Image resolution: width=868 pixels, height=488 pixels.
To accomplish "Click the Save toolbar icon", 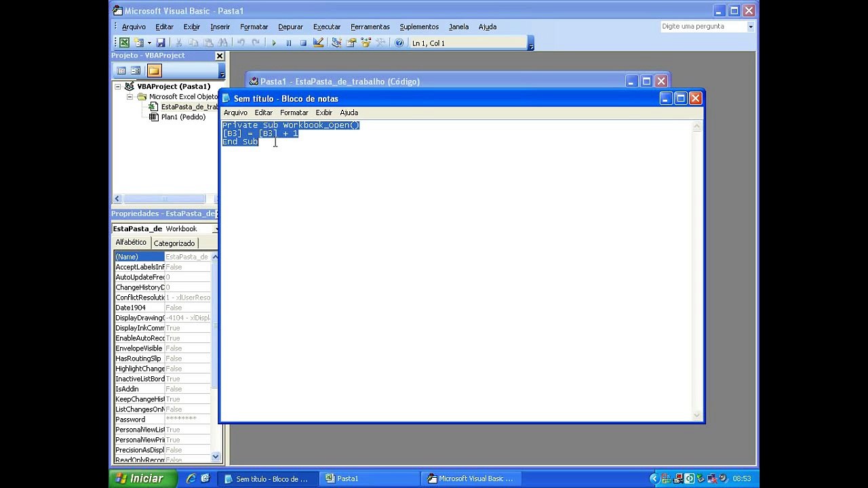I will [161, 43].
